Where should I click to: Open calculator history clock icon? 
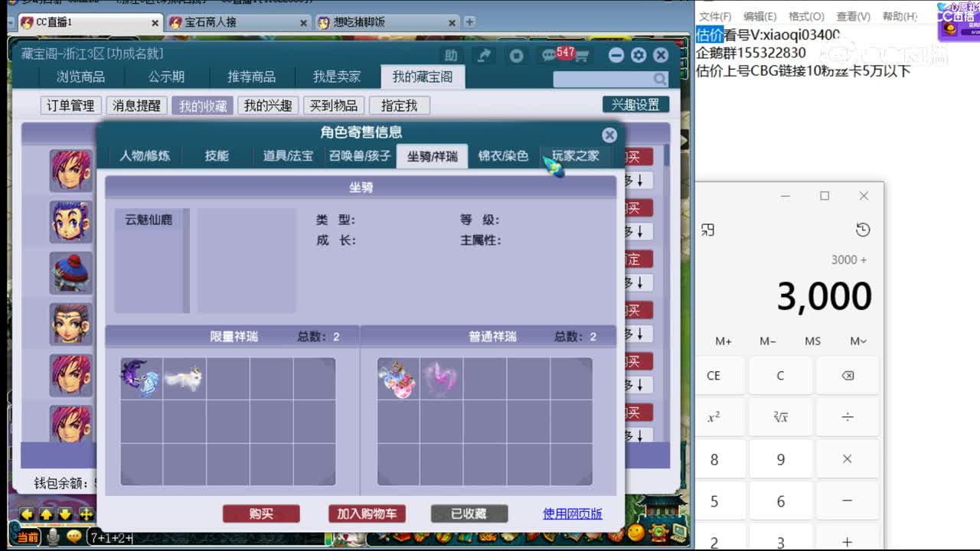coord(863,230)
